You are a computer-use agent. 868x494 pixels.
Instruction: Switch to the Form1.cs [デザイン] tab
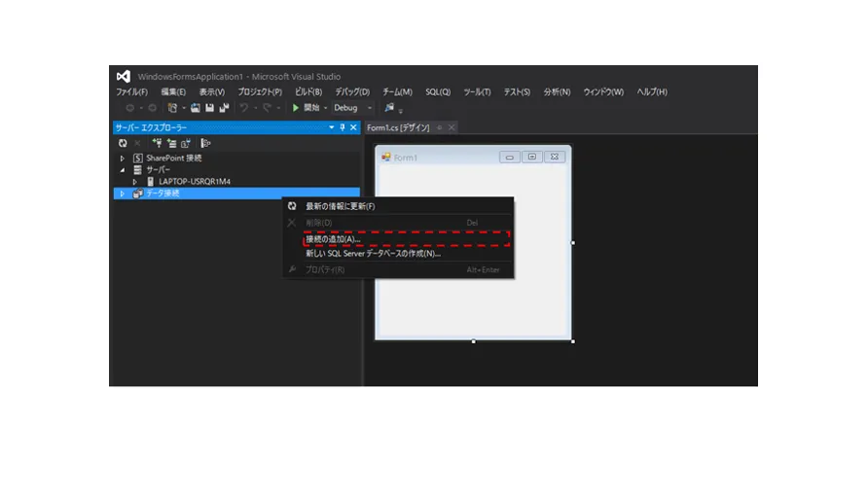pos(398,127)
